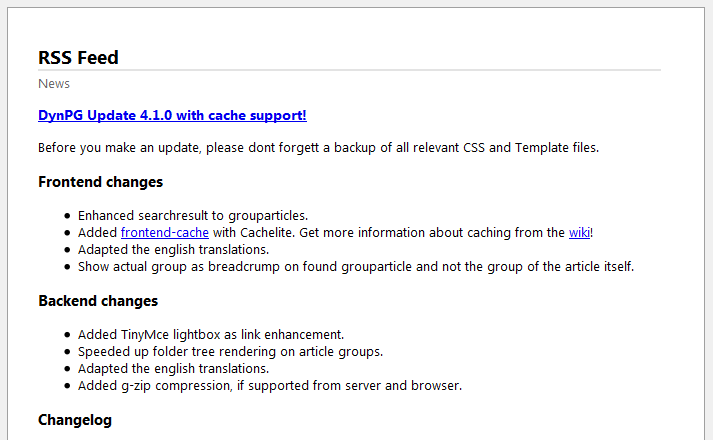Click the backup reminder paragraph text

(x=318, y=148)
